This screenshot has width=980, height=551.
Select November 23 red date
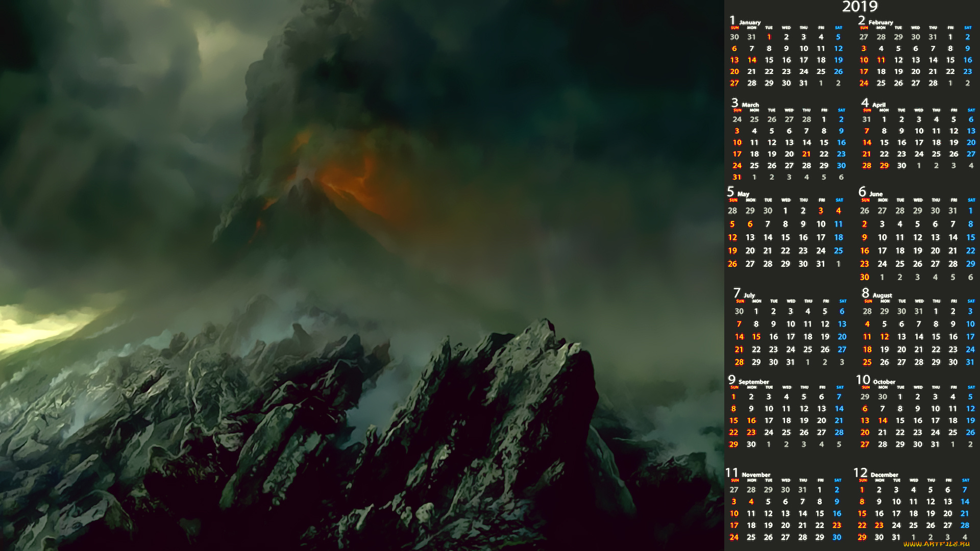(837, 525)
